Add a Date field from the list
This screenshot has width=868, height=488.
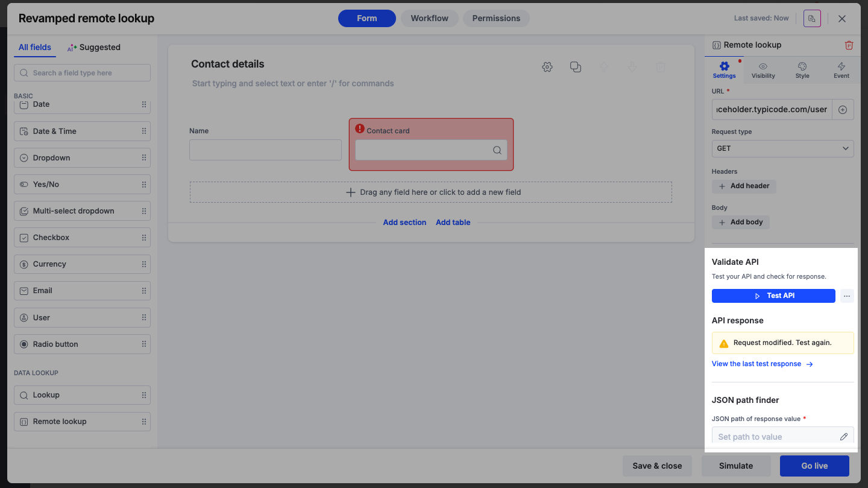pos(82,105)
